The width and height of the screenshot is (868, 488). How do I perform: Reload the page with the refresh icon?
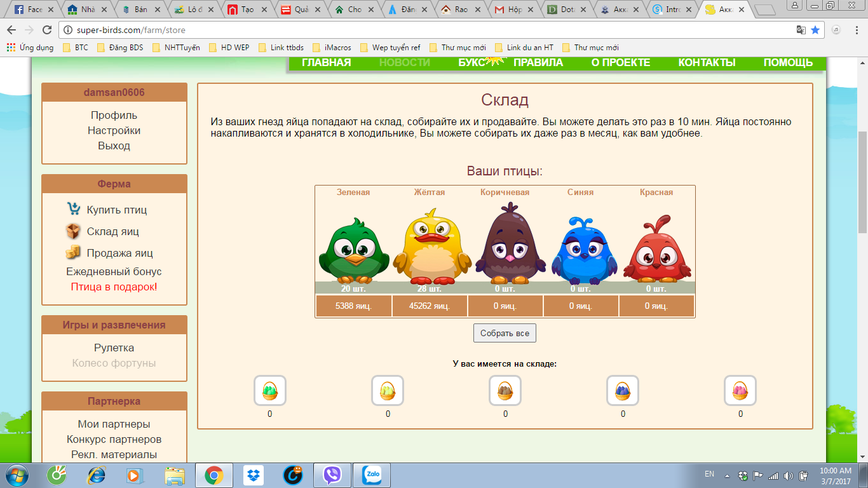point(46,30)
